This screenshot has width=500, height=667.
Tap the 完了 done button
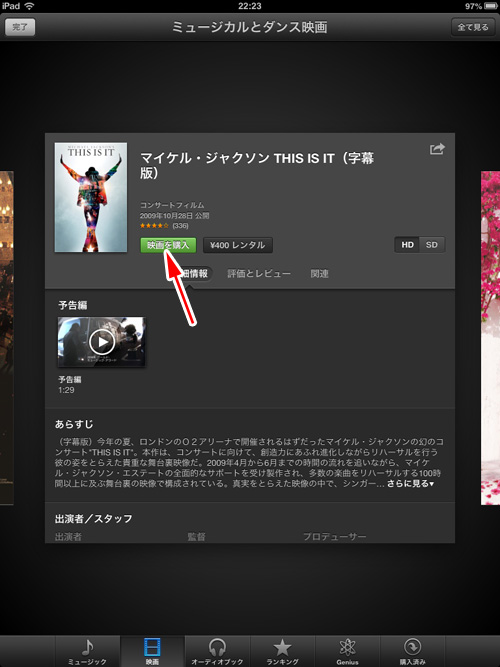click(x=20, y=27)
